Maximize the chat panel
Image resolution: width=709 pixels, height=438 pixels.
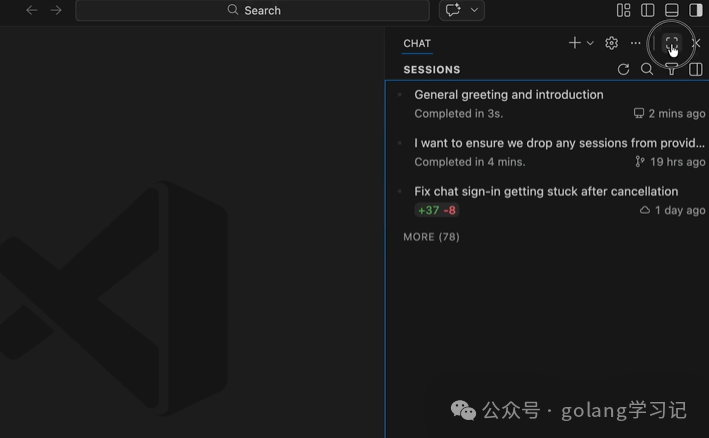[x=671, y=43]
